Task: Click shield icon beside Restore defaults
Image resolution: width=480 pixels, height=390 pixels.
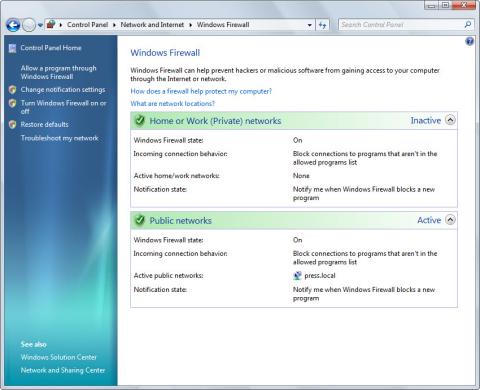Action: click(x=13, y=125)
